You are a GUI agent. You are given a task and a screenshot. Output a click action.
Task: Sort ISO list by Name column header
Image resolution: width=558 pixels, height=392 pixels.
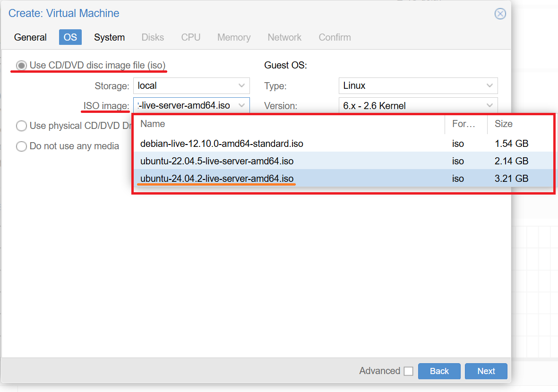click(152, 124)
